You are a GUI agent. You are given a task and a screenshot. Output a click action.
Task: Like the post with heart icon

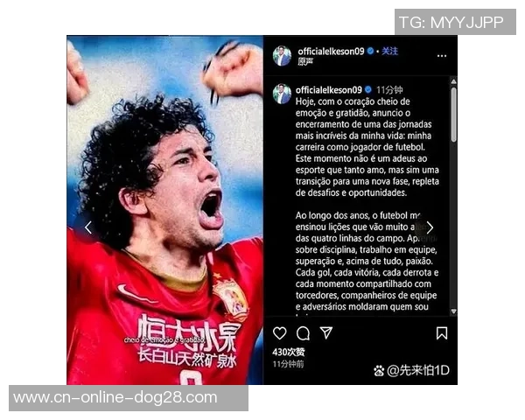coord(280,333)
